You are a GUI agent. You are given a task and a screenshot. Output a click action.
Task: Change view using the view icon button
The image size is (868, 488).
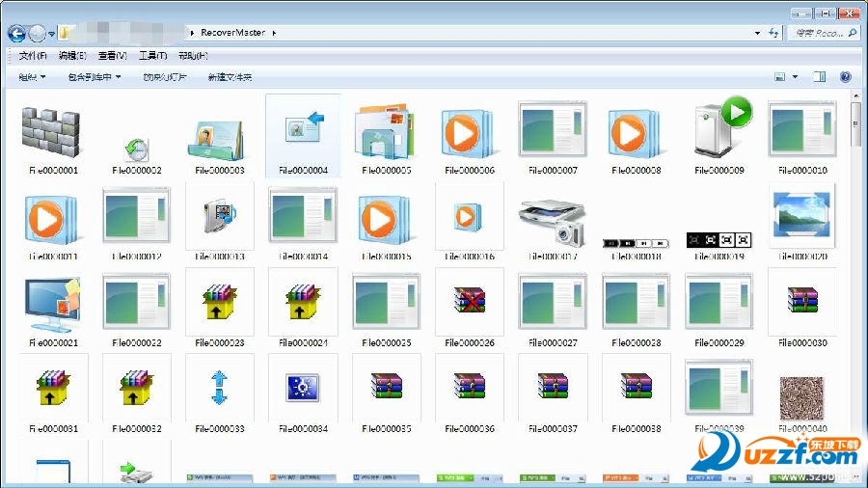tap(780, 77)
